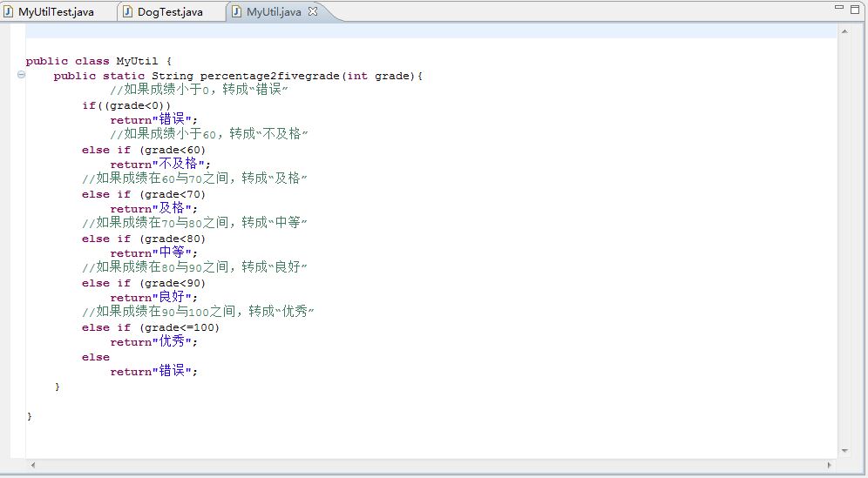Click the horizontal scrollbar right arrow
The image size is (868, 478).
[x=830, y=465]
